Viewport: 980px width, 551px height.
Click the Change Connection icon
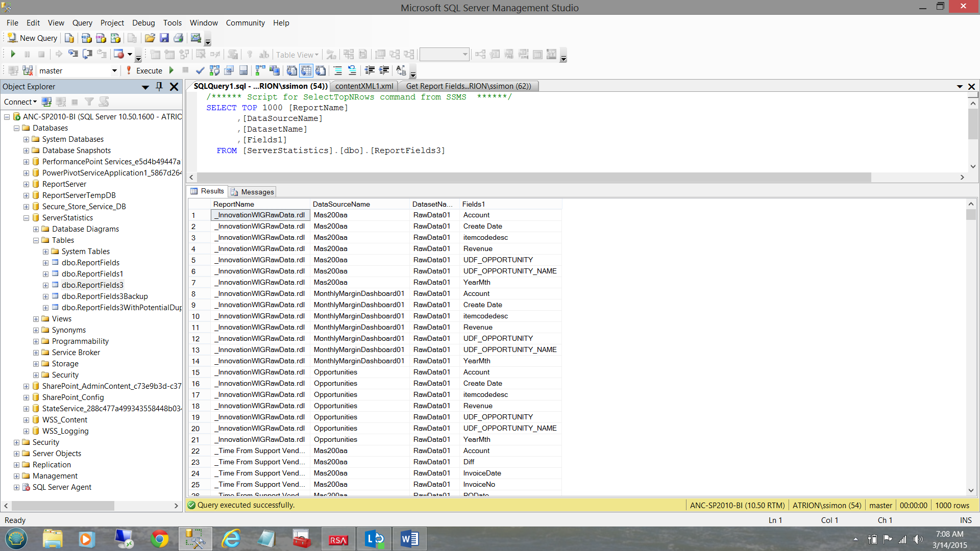click(x=28, y=70)
